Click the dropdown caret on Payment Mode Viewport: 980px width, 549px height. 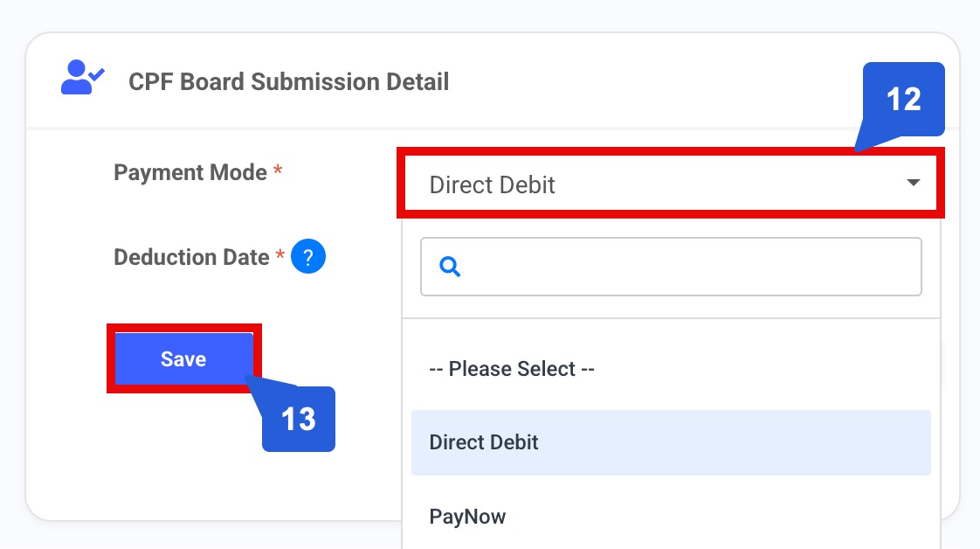click(914, 183)
